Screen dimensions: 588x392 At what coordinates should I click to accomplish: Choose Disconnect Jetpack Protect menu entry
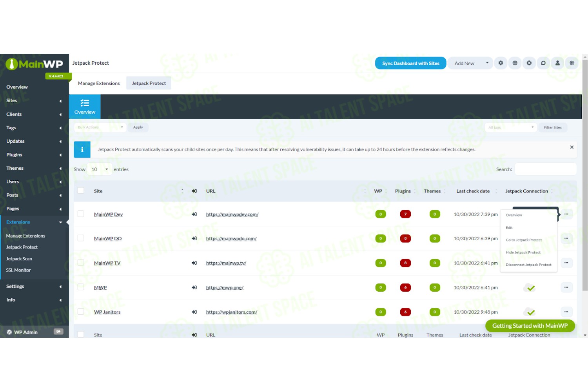pos(528,265)
